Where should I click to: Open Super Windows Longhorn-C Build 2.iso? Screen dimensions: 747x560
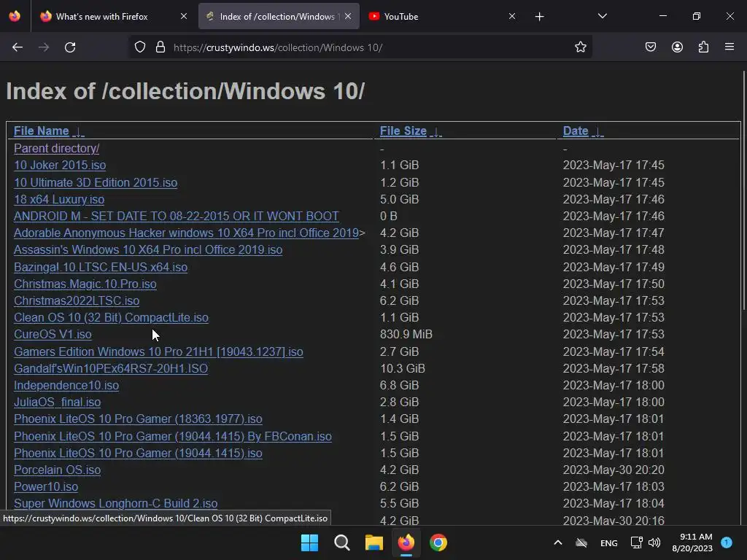point(115,503)
